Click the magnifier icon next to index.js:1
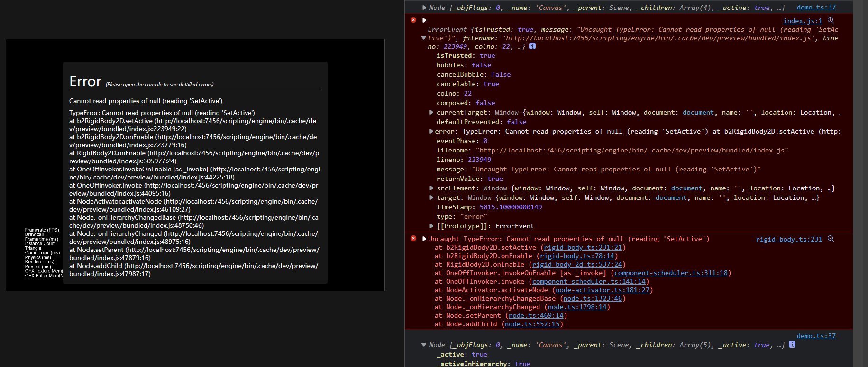Screen dimensions: 868x367 (x=831, y=20)
